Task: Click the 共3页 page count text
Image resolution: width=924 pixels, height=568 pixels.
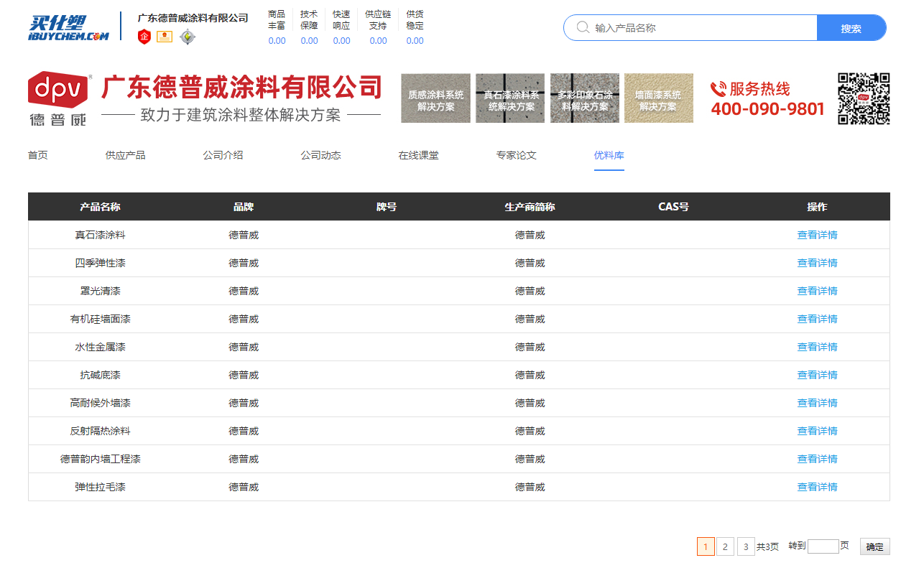Action: coord(767,546)
